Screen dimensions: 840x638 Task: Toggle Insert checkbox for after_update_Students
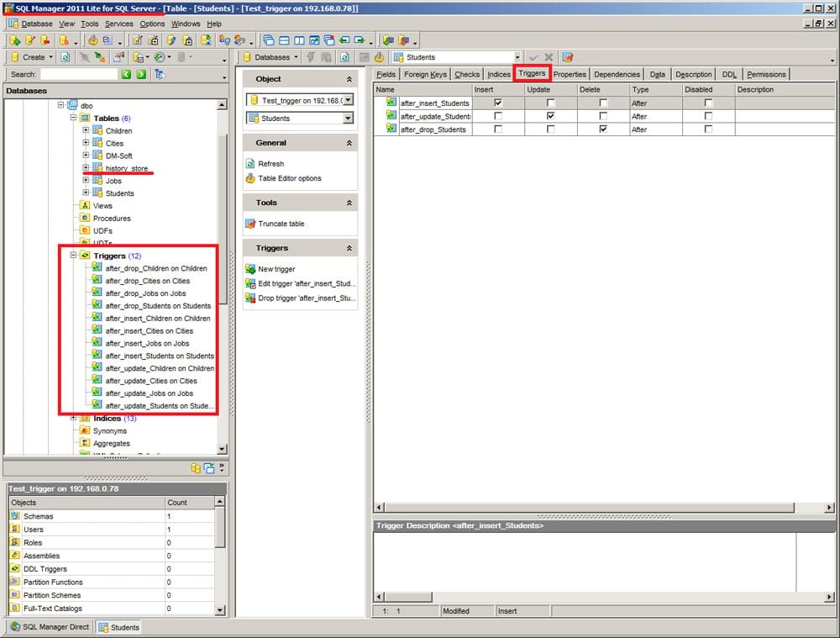(498, 116)
